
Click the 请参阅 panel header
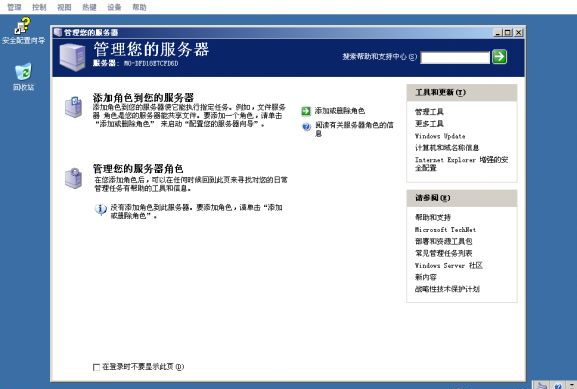point(462,198)
